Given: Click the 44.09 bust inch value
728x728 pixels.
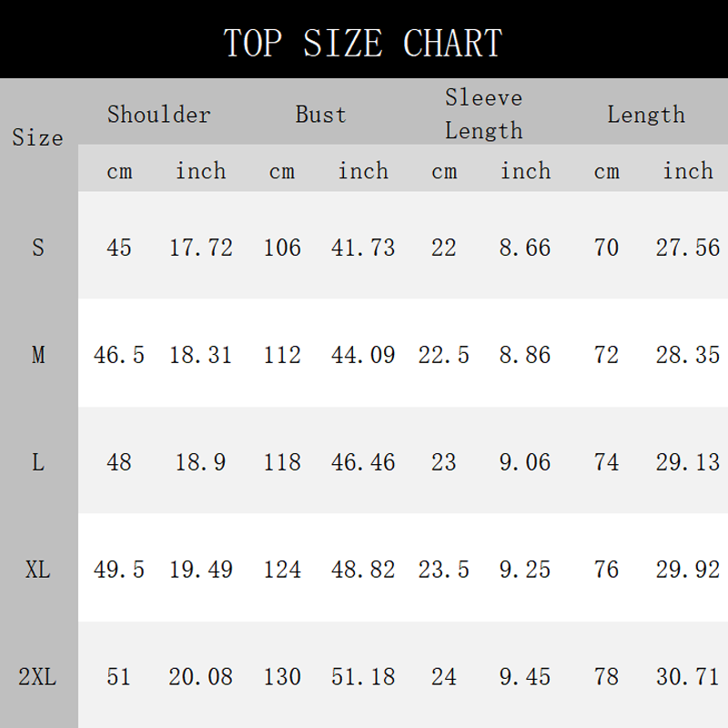Looking at the screenshot, I should point(363,355).
